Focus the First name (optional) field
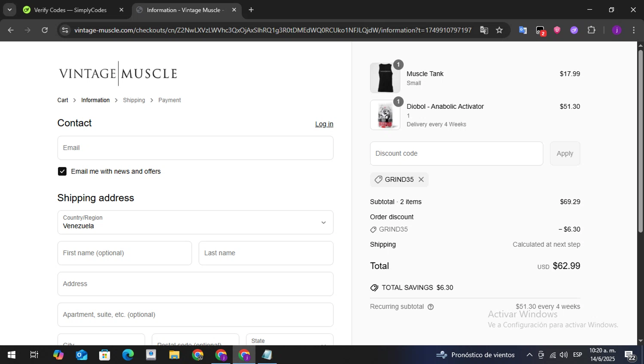 [x=125, y=253]
